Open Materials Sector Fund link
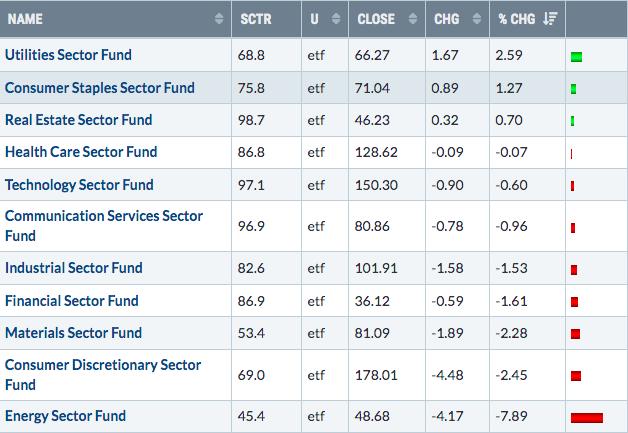This screenshot has height=433, width=628. point(73,332)
